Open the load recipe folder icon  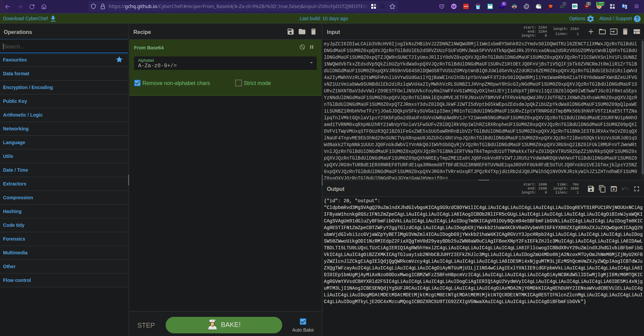(302, 32)
